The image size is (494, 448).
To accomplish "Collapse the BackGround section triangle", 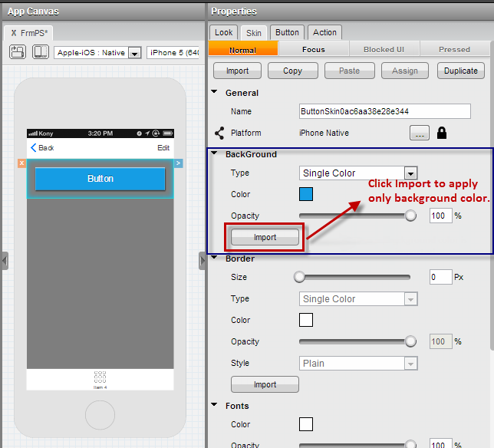I will [x=214, y=154].
